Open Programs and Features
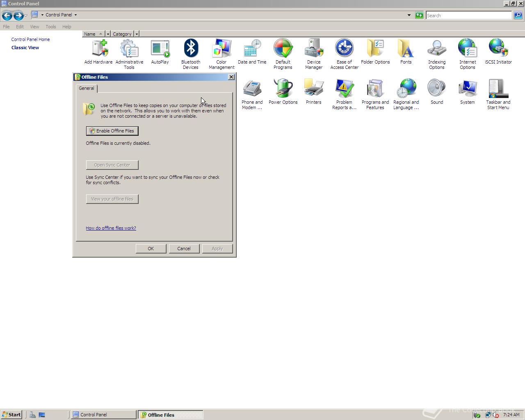 tap(375, 94)
